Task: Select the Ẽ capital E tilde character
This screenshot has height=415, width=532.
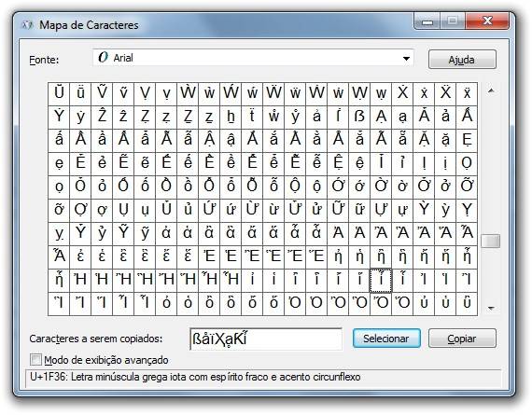Action: pos(123,163)
